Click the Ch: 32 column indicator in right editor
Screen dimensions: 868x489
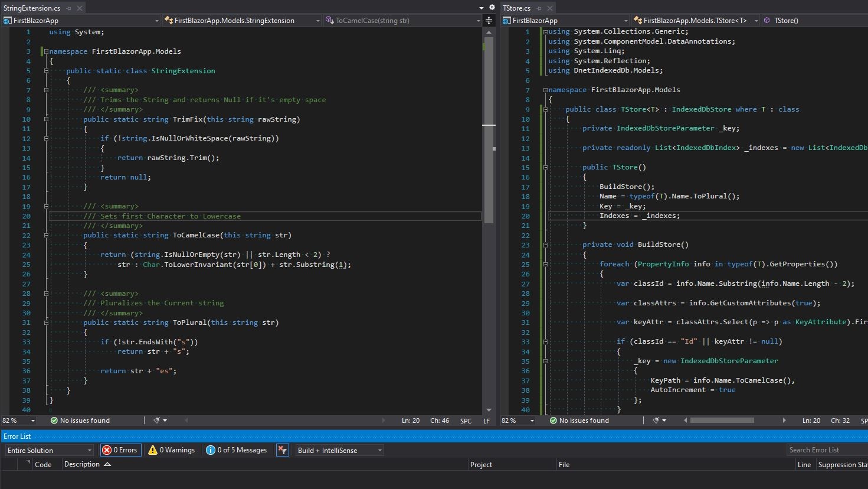[840, 420]
